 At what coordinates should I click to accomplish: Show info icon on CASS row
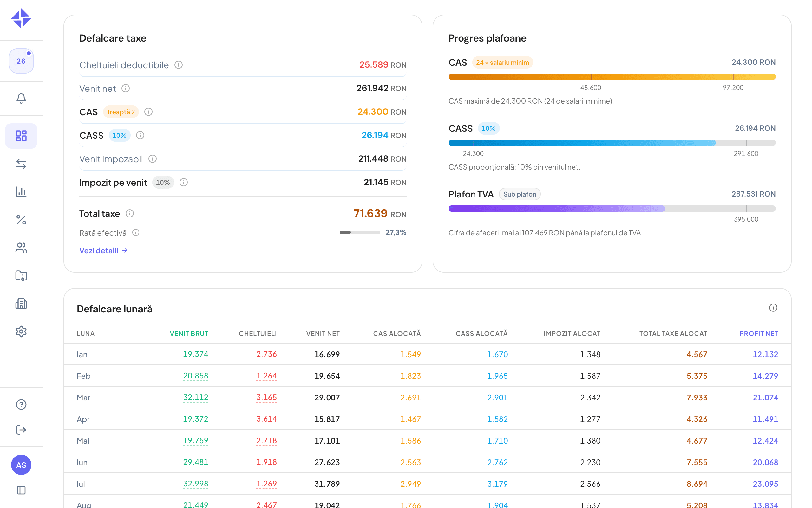140,135
